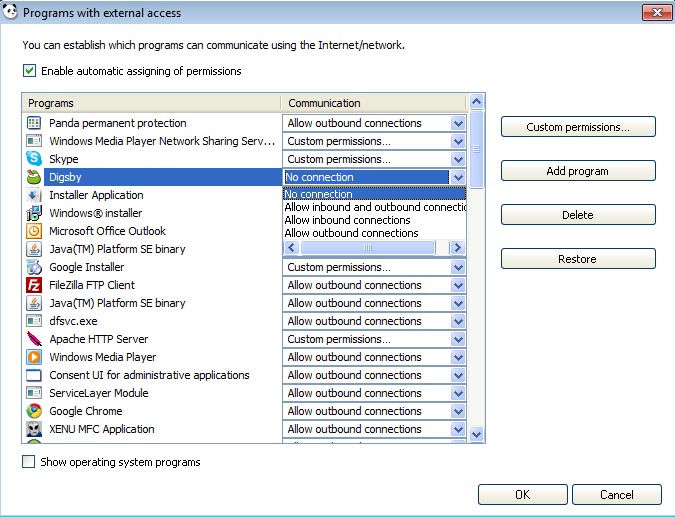Click the Restore button
The height and width of the screenshot is (517, 675).
click(x=578, y=259)
